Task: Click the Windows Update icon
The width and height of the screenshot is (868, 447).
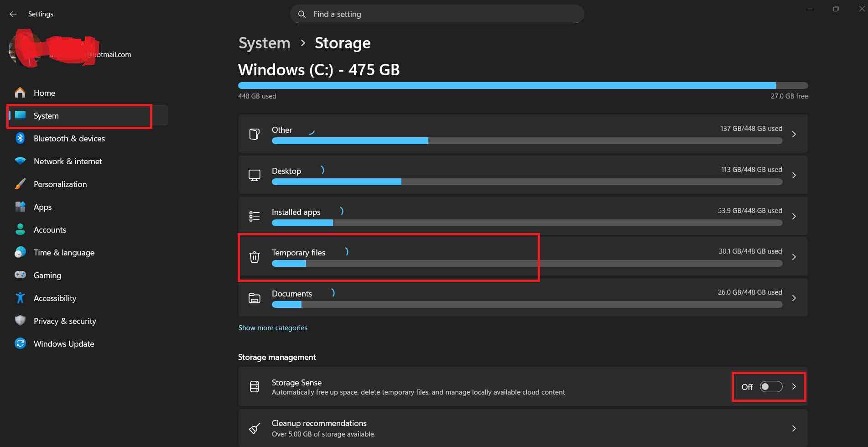Action: click(20, 343)
